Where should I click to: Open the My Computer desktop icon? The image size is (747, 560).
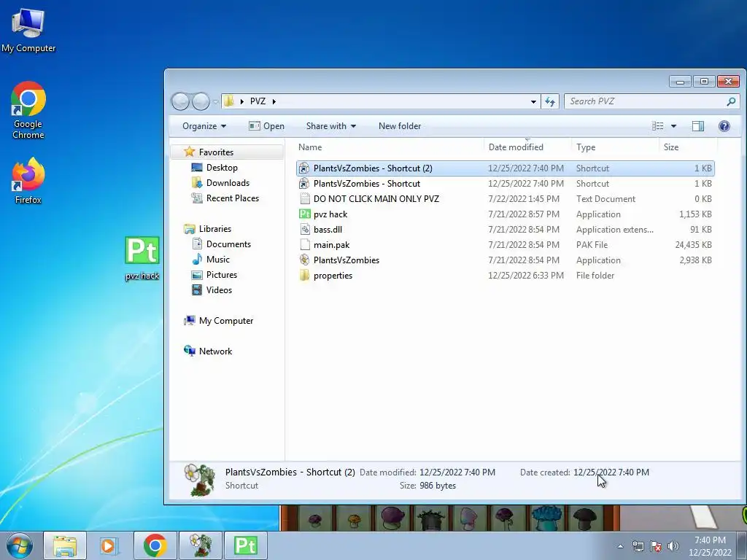tap(28, 31)
